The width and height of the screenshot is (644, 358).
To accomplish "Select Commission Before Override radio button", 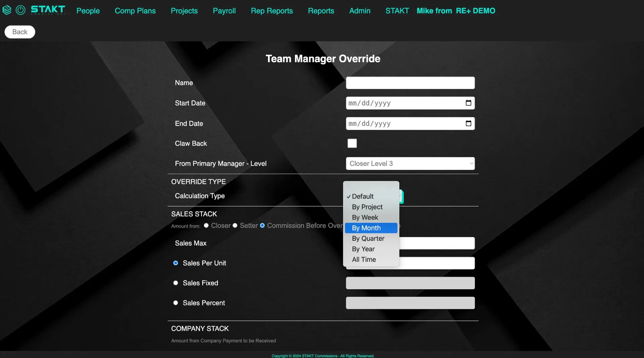I will 262,225.
